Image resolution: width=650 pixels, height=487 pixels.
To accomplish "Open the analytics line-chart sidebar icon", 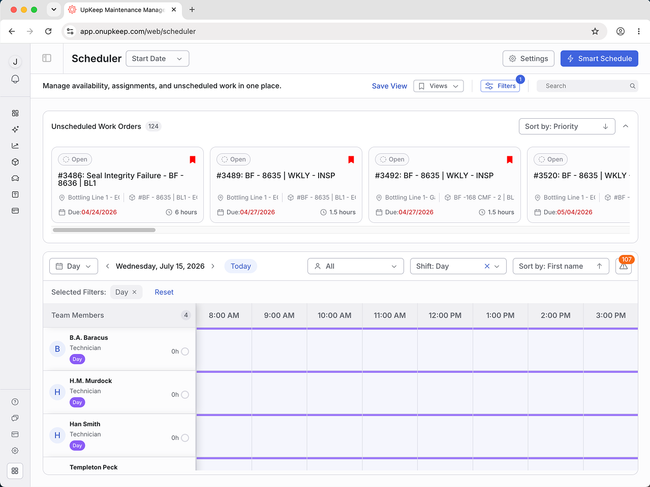I will click(x=15, y=145).
